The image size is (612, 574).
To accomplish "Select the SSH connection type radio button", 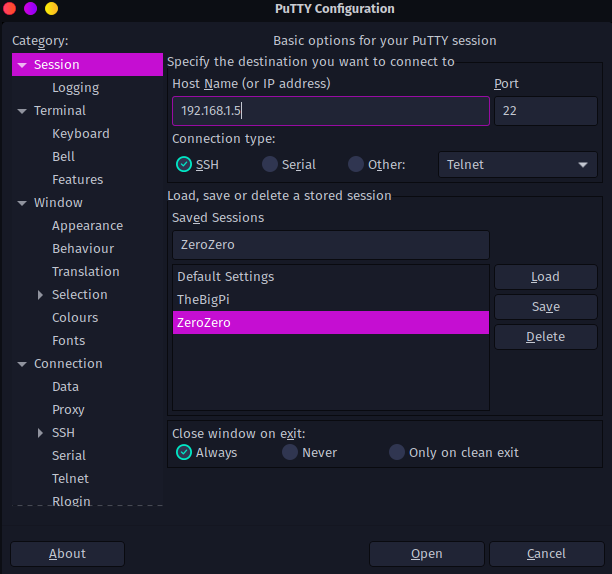I will pyautogui.click(x=184, y=164).
